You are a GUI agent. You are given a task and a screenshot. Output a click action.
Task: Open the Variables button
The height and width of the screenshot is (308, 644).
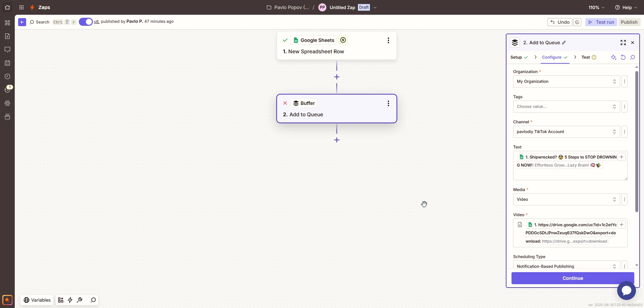tap(37, 300)
